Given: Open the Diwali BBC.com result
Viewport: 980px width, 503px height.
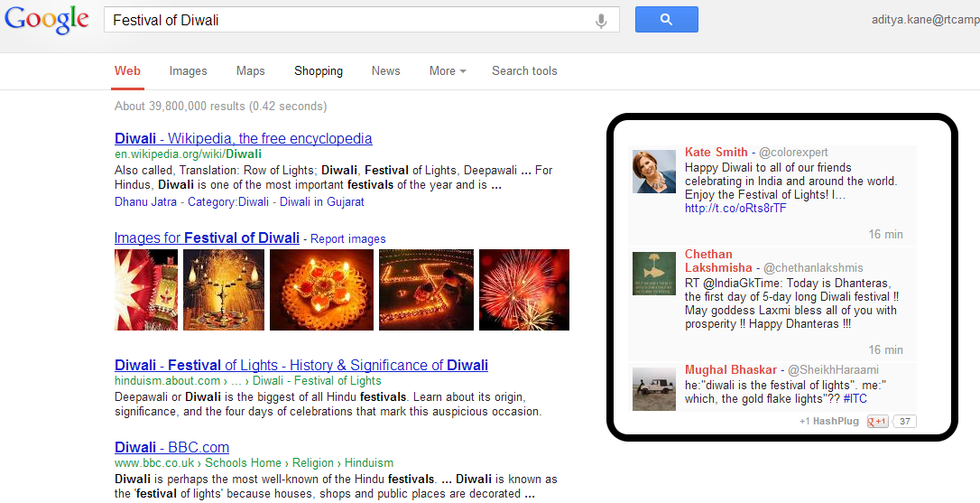Looking at the screenshot, I should click(171, 447).
